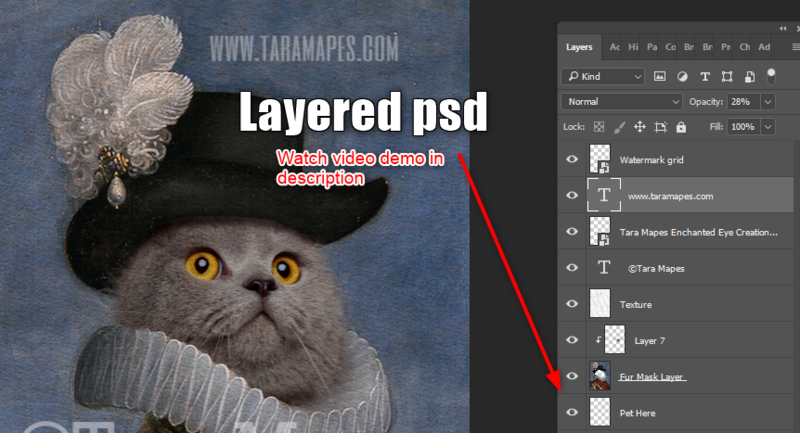The width and height of the screenshot is (800, 433).
Task: Lock position move icon
Action: coord(640,126)
